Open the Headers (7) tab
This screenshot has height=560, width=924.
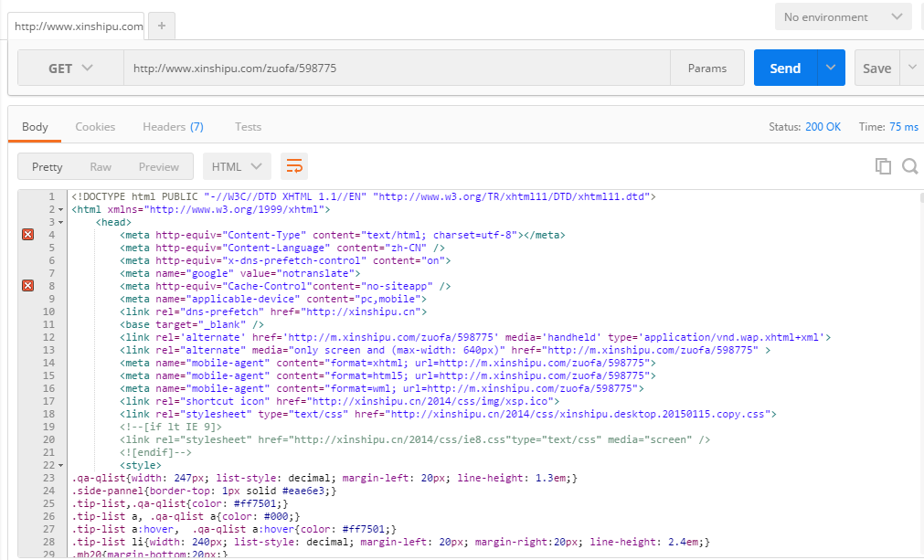(173, 127)
